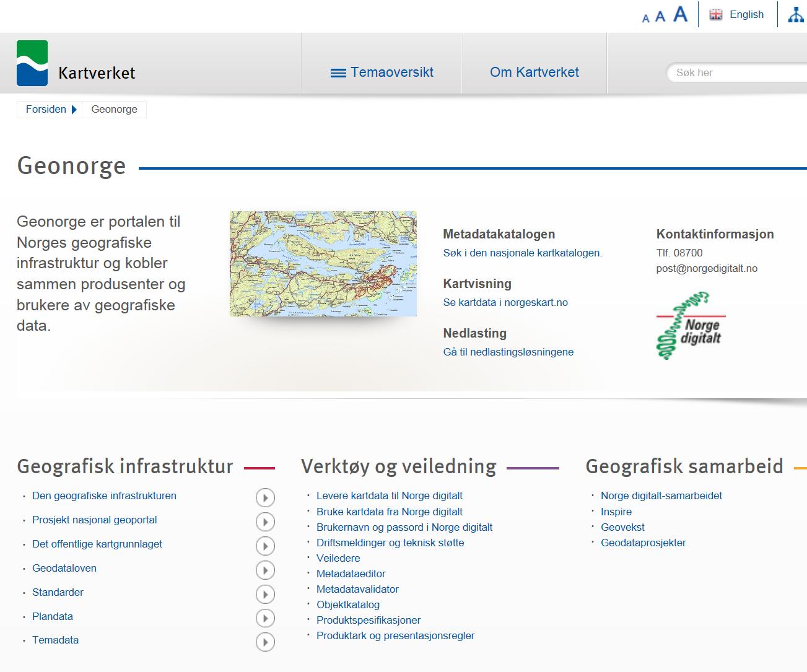Click the post@norgedigitalt.no email address
Image resolution: width=807 pixels, height=672 pixels.
point(707,268)
